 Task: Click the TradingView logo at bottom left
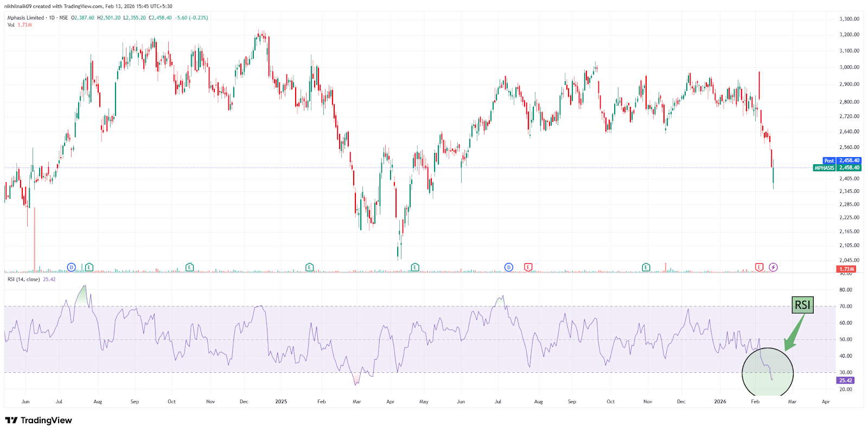click(39, 421)
